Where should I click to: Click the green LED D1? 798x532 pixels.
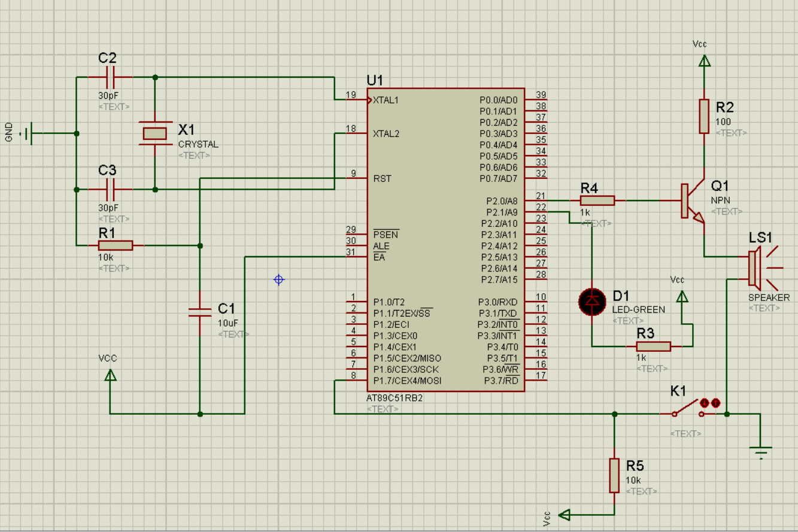(592, 301)
